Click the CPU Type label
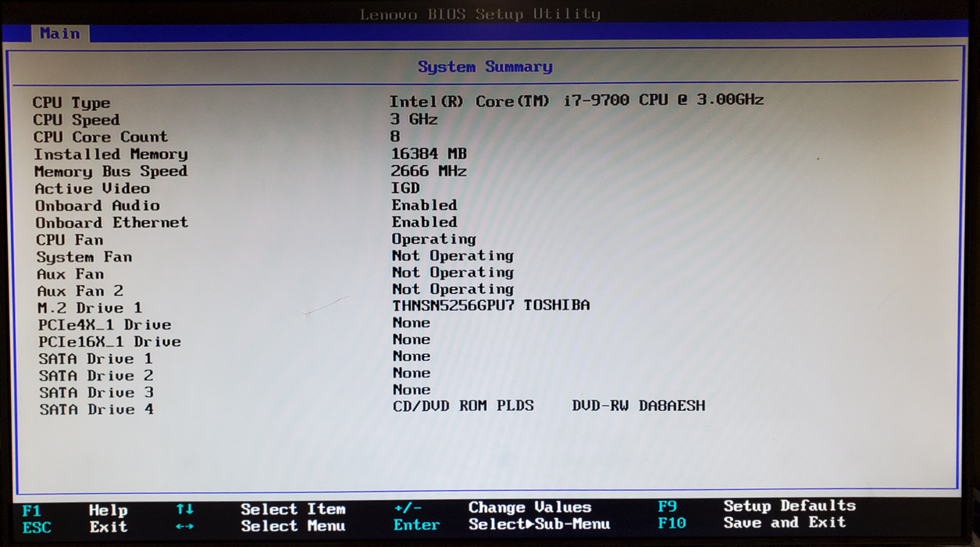This screenshot has height=547, width=980. click(71, 103)
